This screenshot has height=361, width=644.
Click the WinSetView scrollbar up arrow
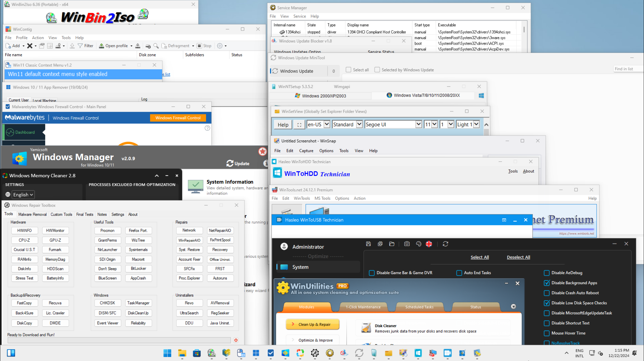(486, 125)
